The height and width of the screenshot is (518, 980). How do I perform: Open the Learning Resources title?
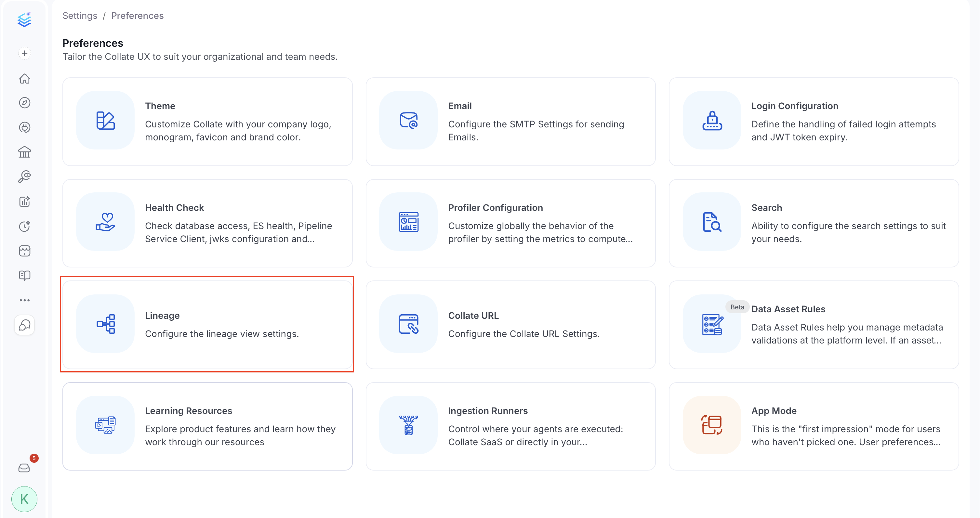[x=188, y=411]
